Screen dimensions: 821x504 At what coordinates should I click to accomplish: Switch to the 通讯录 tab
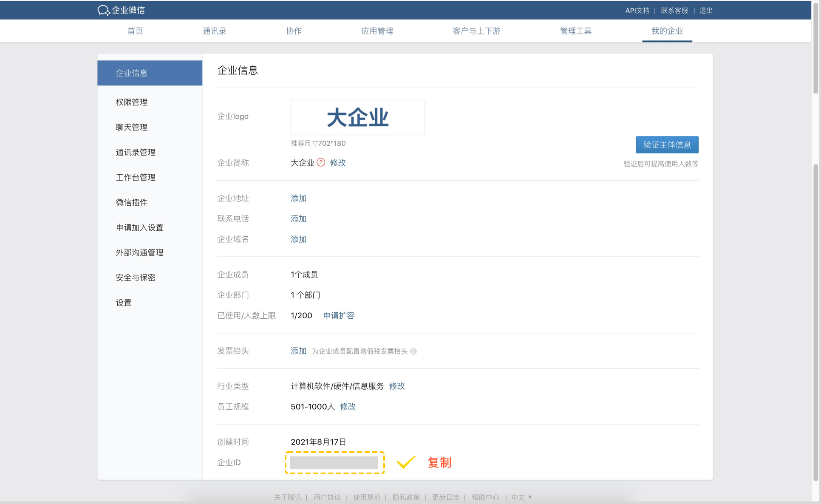214,31
